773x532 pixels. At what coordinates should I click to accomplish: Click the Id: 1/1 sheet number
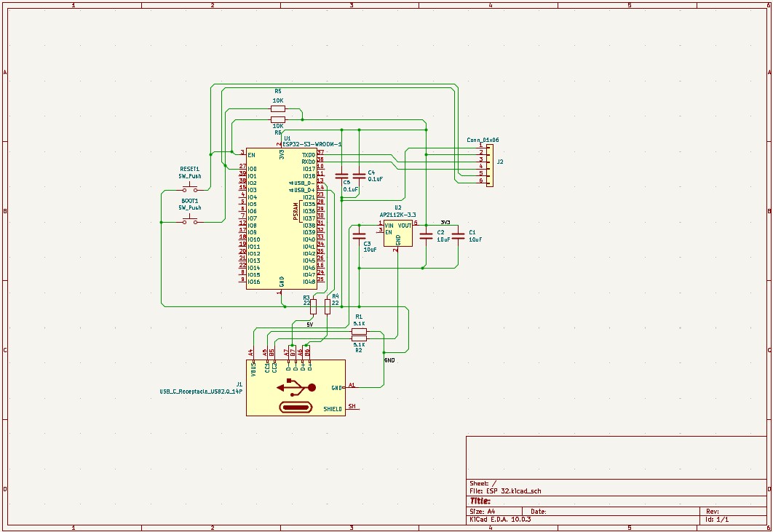coord(717,519)
